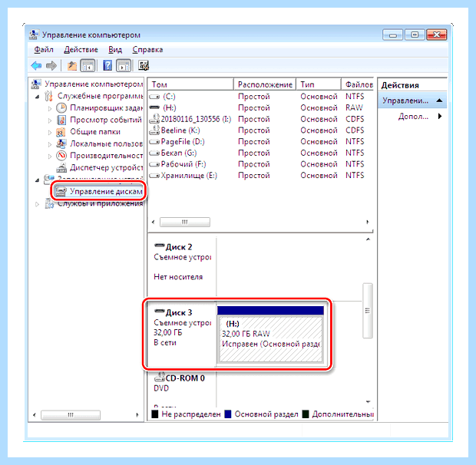
Task: Collapse the Служебные программы tree node
Action: point(38,97)
